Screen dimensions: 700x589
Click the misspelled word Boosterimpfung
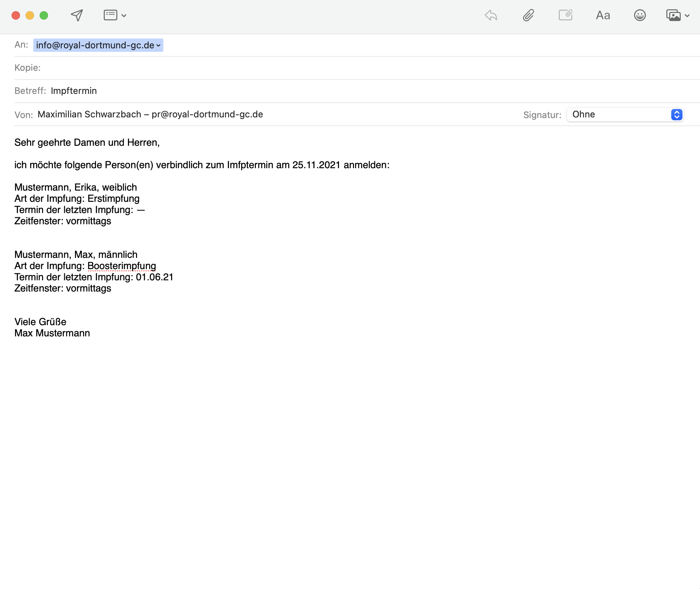(x=122, y=266)
